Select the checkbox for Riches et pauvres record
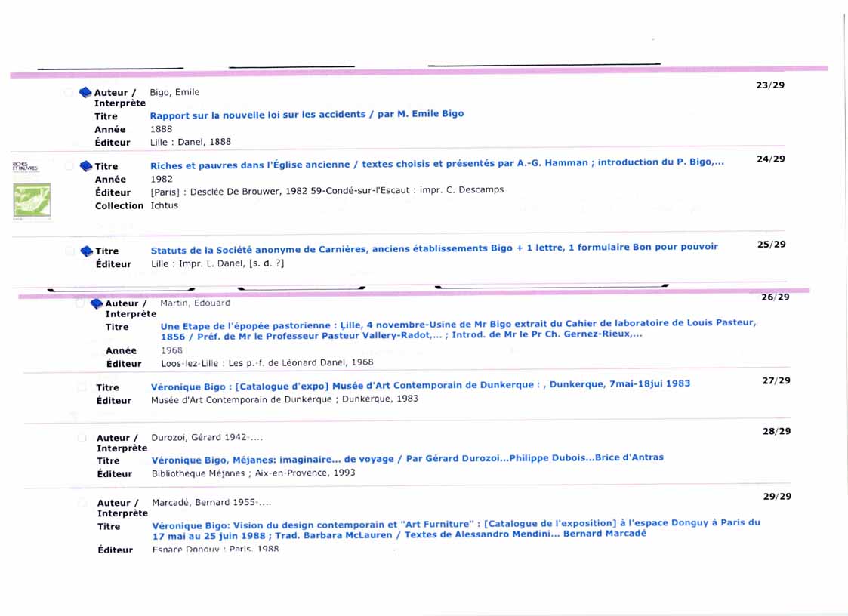The width and height of the screenshot is (848, 616). pyautogui.click(x=69, y=166)
